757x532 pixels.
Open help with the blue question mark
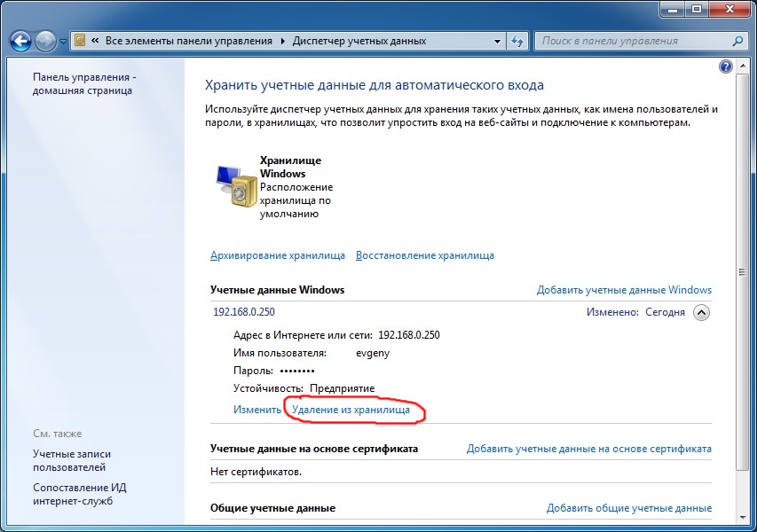(x=725, y=66)
